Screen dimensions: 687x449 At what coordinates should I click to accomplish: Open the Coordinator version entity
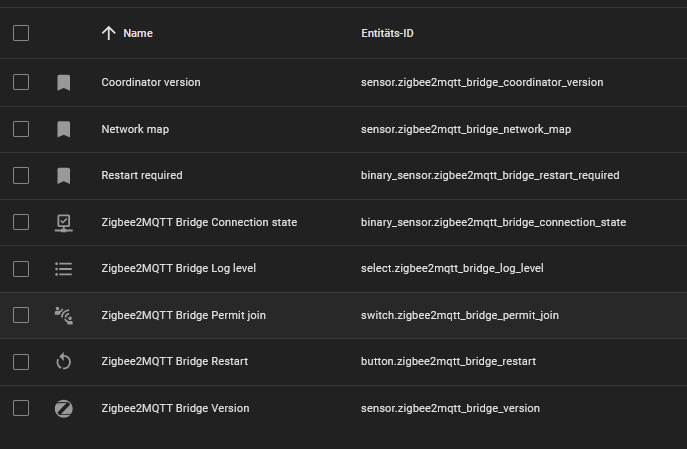click(x=151, y=82)
